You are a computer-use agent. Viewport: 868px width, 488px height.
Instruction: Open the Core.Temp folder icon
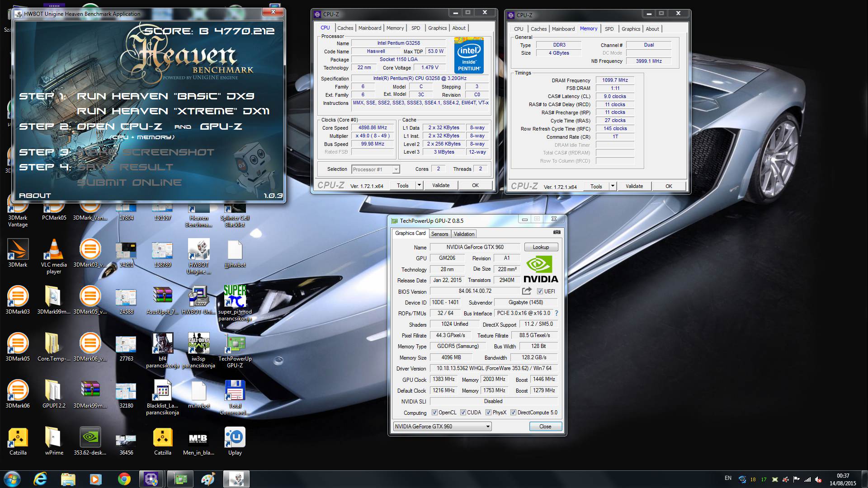coord(54,347)
